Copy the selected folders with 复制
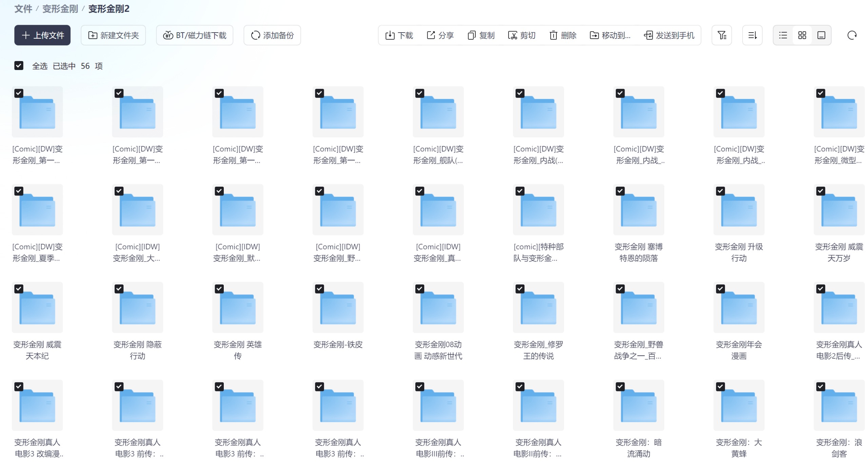This screenshot has width=868, height=466. (481, 35)
